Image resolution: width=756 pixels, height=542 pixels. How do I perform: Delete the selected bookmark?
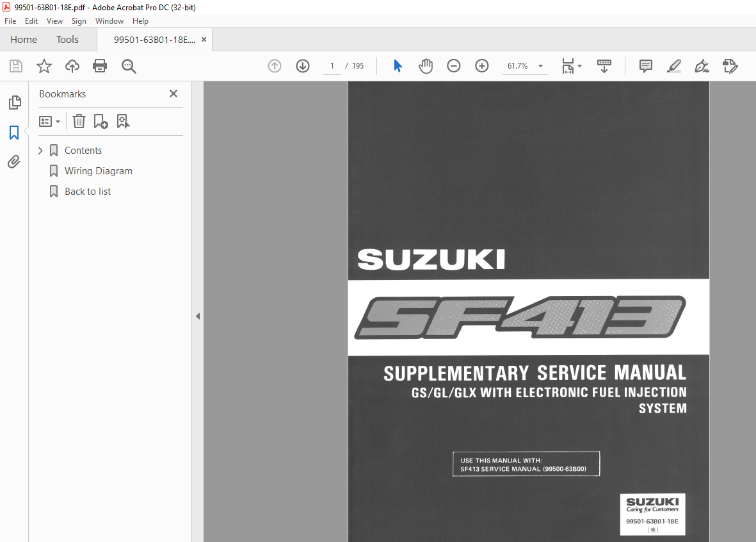79,121
